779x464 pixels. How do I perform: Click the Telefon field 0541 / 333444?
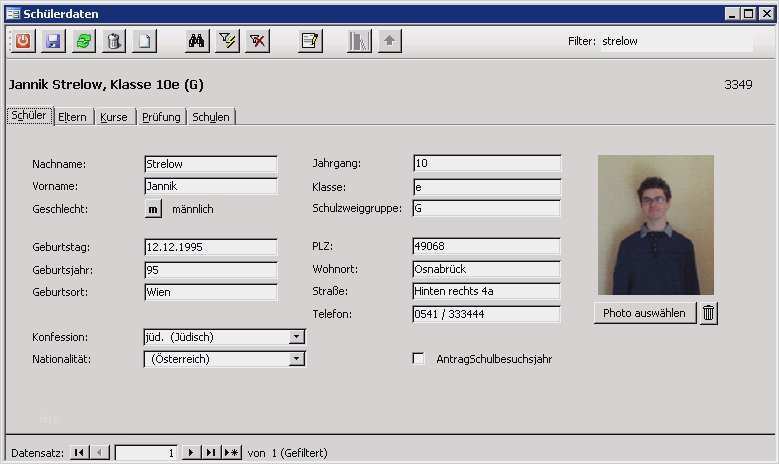point(487,314)
